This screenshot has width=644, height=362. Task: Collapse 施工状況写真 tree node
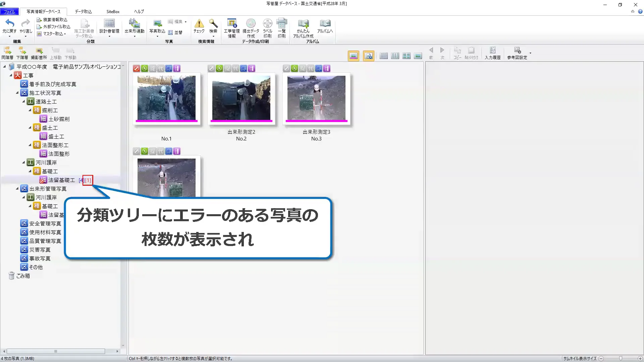(17, 93)
